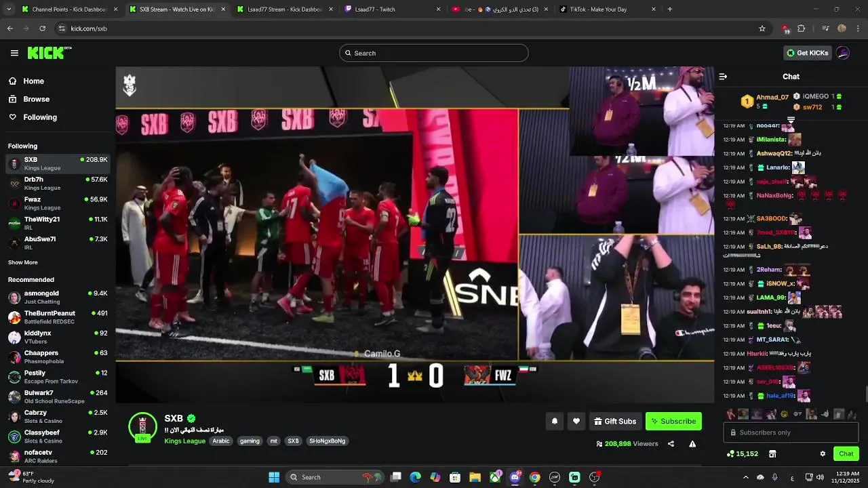This screenshot has width=868, height=488.
Task: Click the Kick search field
Action: tap(434, 53)
